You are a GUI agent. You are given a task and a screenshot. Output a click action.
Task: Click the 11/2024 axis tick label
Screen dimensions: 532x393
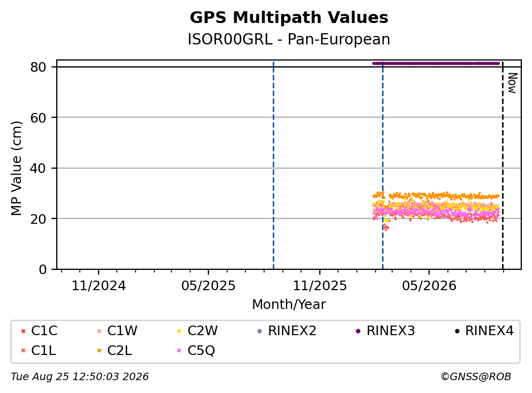[99, 286]
